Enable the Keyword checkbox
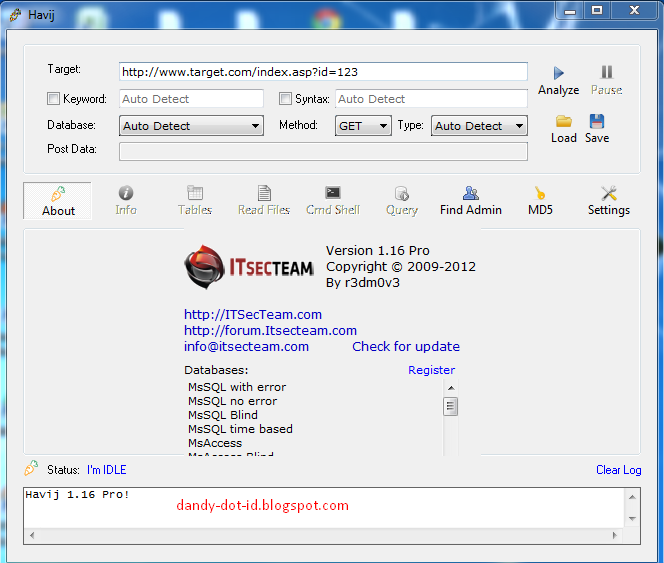Viewport: 664px width, 563px height. point(53,99)
